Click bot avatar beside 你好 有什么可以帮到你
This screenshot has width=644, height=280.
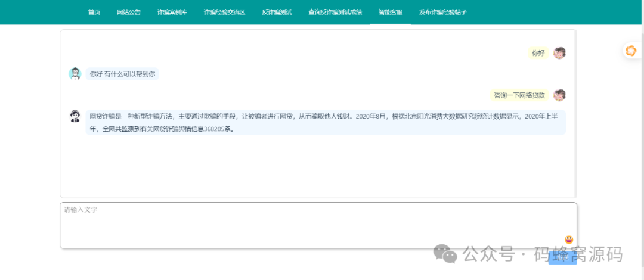click(x=75, y=74)
